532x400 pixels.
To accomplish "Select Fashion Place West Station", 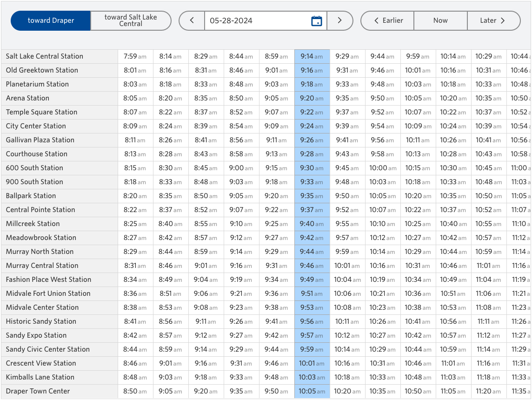I will pos(49,280).
